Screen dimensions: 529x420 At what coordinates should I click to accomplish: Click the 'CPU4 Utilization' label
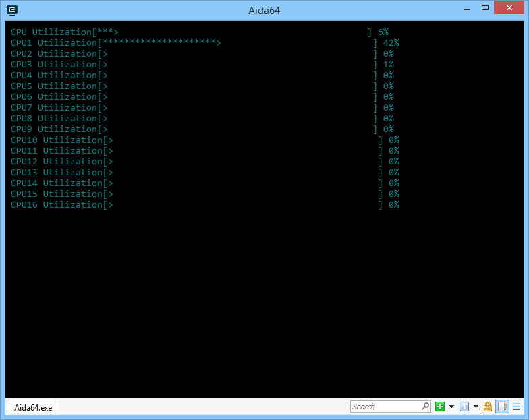54,76
